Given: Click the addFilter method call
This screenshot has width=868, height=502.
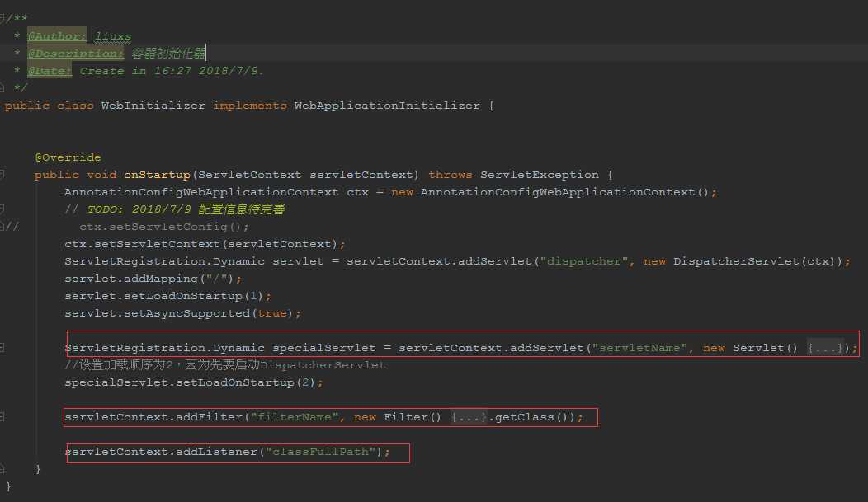Looking at the screenshot, I should [210, 417].
